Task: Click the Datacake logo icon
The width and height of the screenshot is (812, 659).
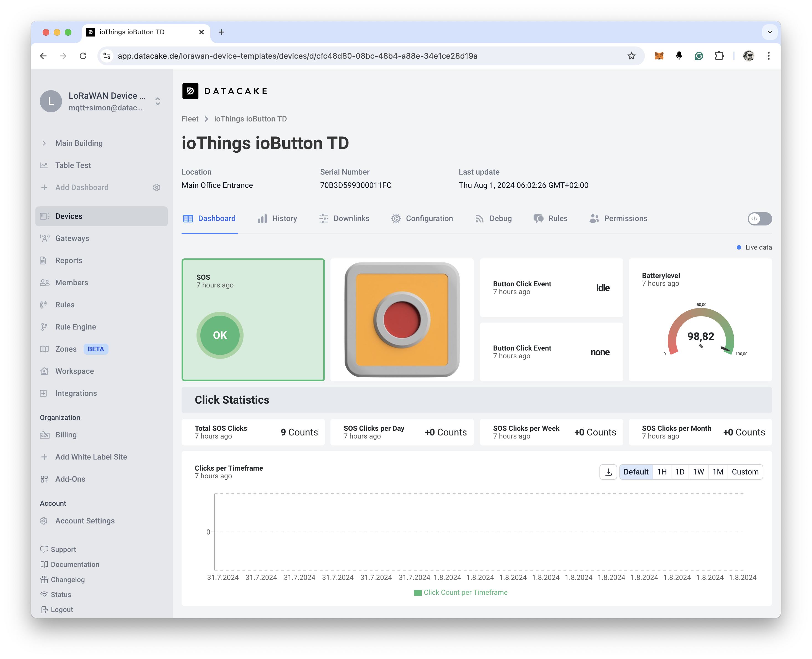Action: 190,91
